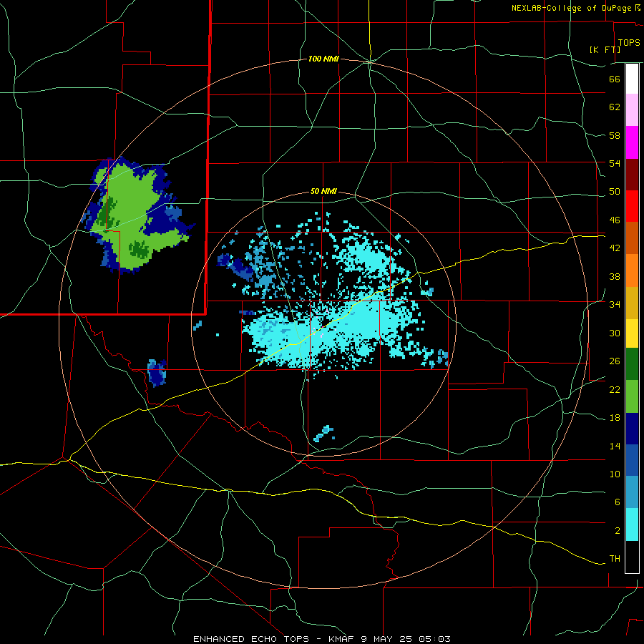Click the 2 legend value label
The image size is (644, 644).
tap(618, 531)
